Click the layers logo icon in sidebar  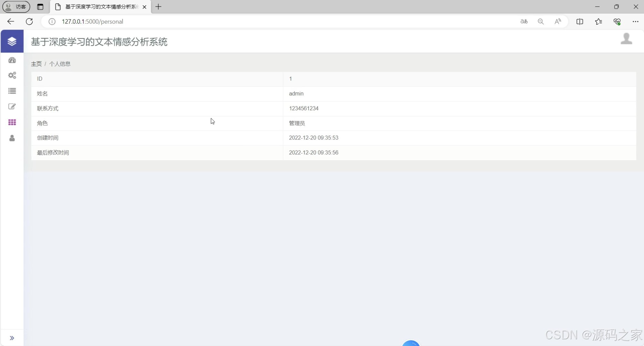tap(12, 41)
